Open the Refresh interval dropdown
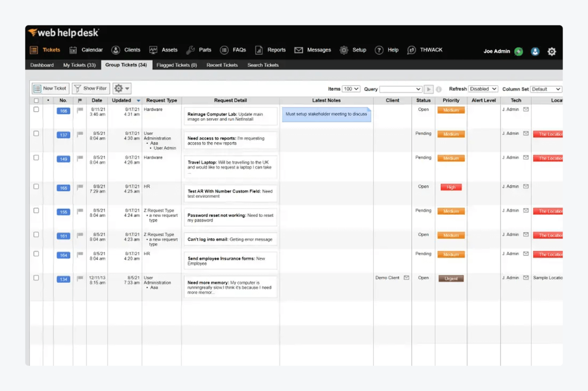The height and width of the screenshot is (391, 588). click(x=483, y=89)
